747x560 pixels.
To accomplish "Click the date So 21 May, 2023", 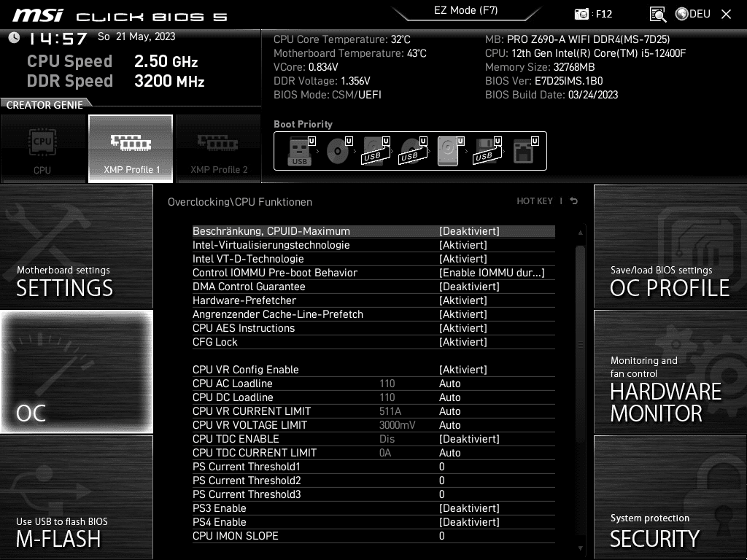I will [136, 36].
